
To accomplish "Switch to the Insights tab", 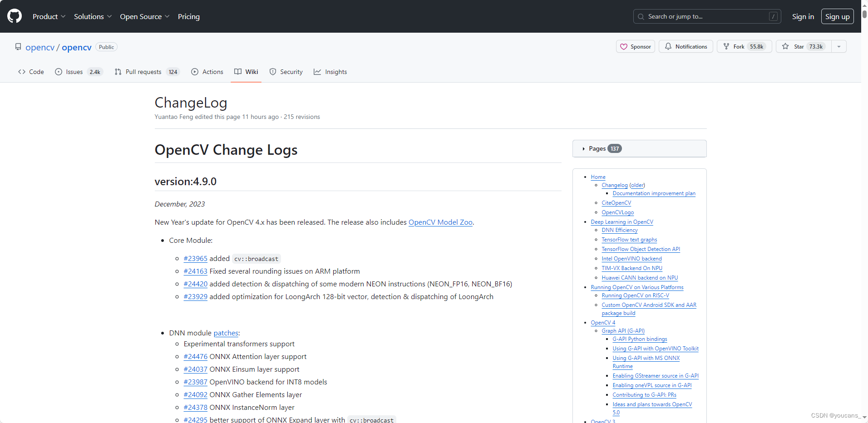I will tap(330, 72).
